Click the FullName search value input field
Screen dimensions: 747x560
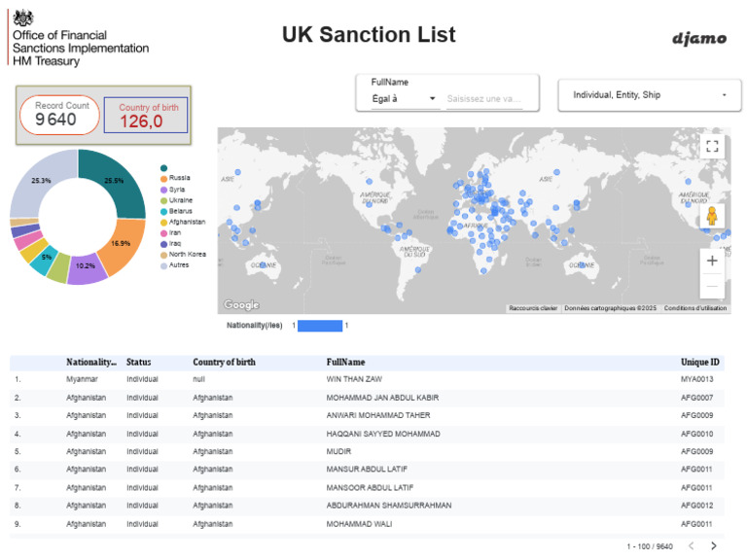point(484,99)
